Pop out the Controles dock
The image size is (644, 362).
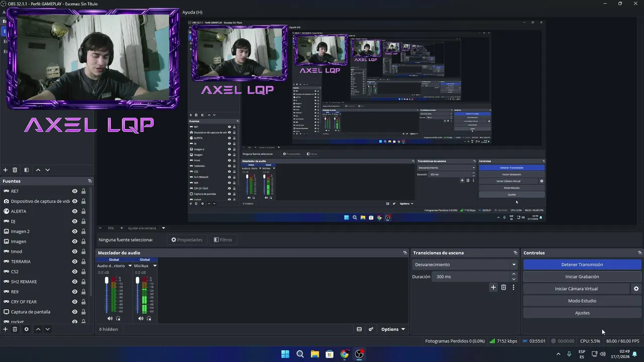click(640, 253)
